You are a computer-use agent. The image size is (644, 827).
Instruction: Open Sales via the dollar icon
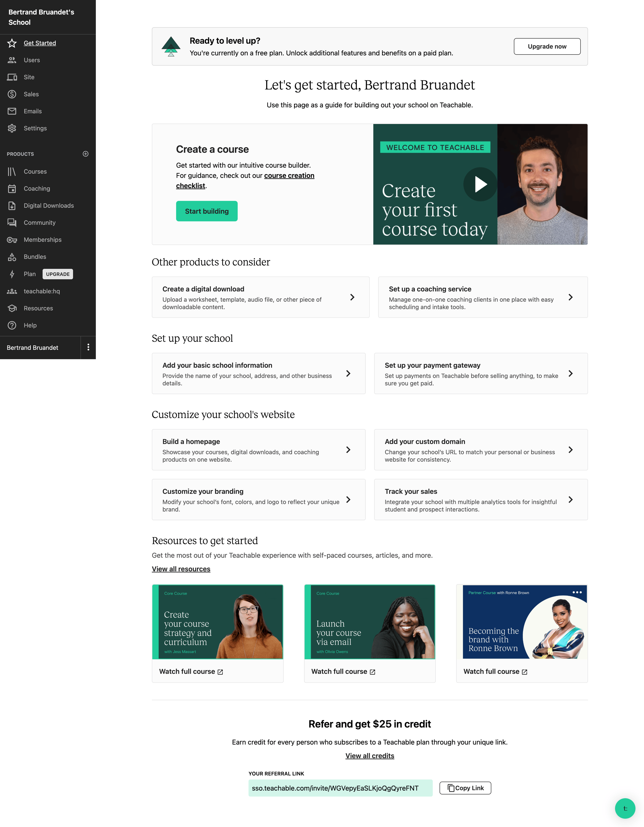point(12,94)
